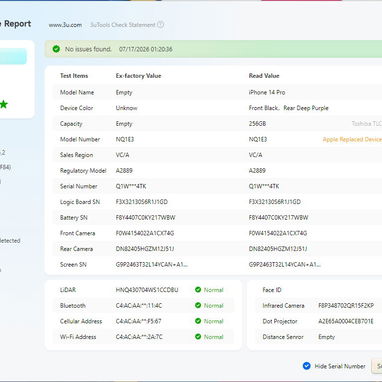
Task: Click the Apple Replaced Device label
Action: 352,139
